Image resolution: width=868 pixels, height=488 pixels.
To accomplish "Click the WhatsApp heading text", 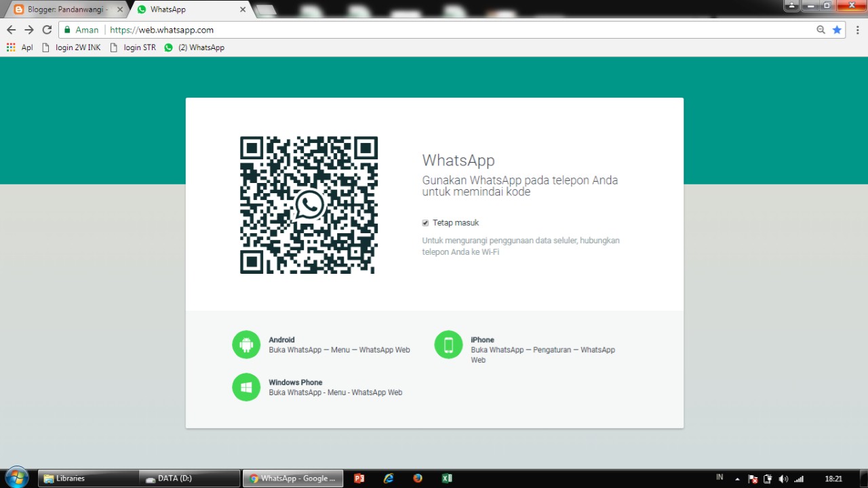I will tap(458, 161).
